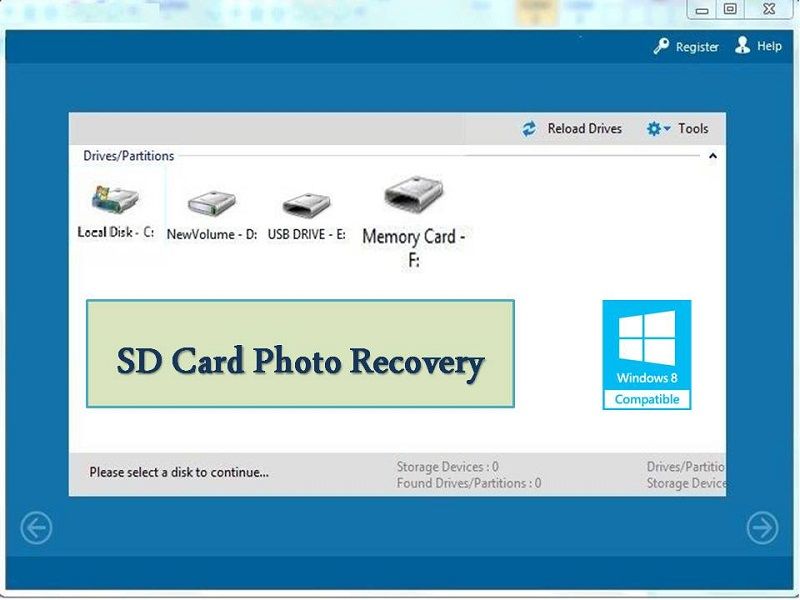Open the Tools gear dropdown
This screenshot has width=800, height=600.
click(658, 129)
